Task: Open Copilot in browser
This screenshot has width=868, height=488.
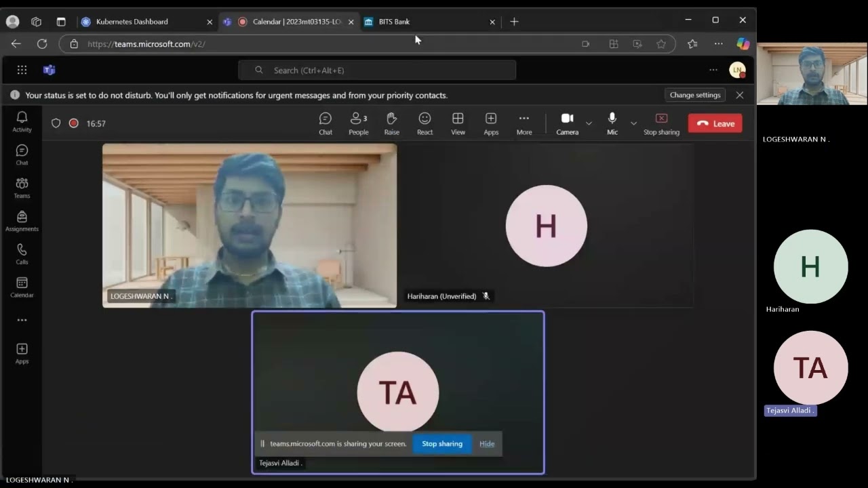Action: 743,44
